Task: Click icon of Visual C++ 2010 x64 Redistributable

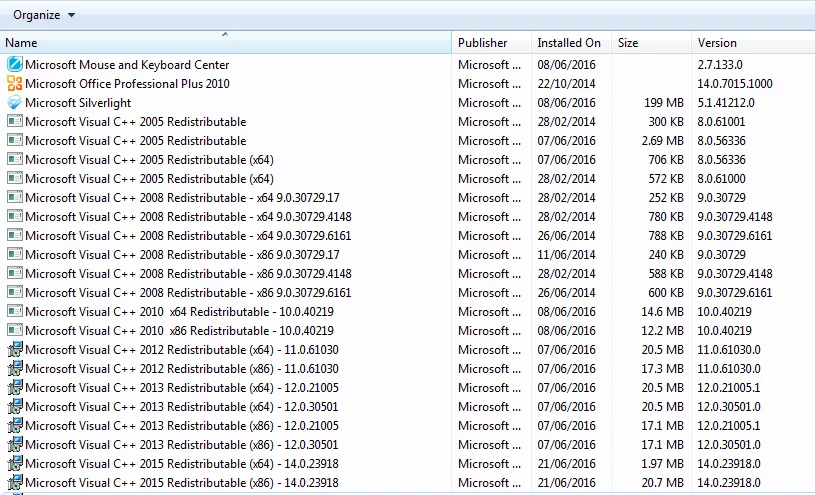Action: pos(15,311)
